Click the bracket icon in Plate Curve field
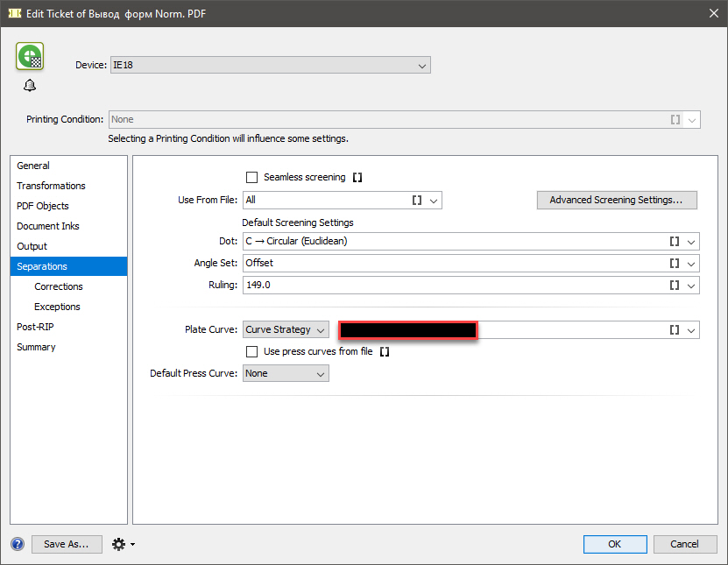The image size is (728, 565). click(675, 329)
